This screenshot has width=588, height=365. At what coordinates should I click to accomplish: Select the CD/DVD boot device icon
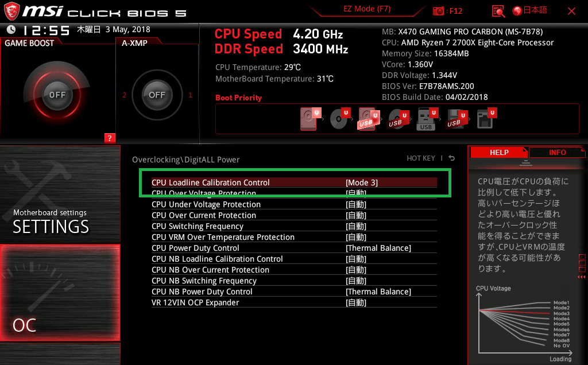[340, 119]
